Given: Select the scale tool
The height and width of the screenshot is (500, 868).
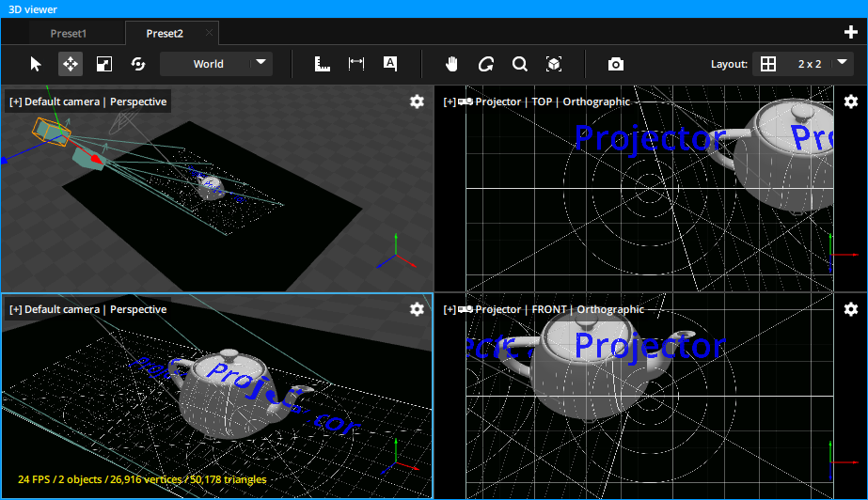Looking at the screenshot, I should (x=104, y=64).
